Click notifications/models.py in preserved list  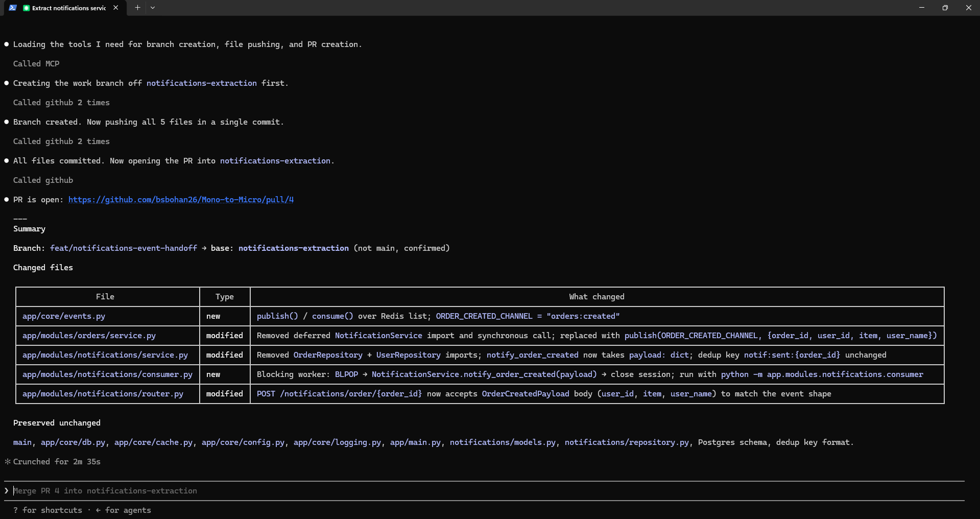click(503, 442)
